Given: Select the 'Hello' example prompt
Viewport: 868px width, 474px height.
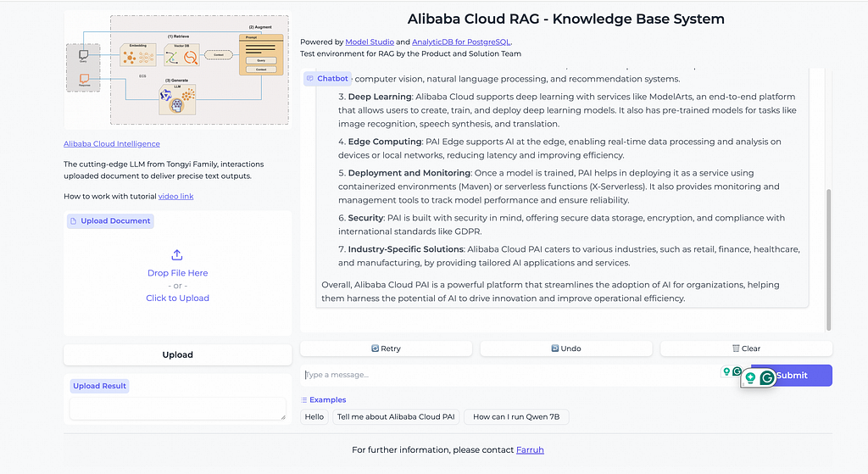Looking at the screenshot, I should point(314,417).
